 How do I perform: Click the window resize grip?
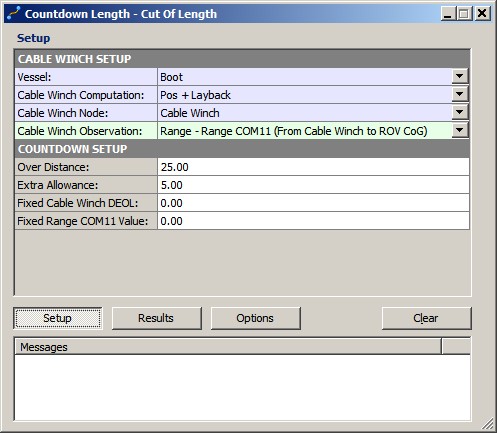(488, 424)
